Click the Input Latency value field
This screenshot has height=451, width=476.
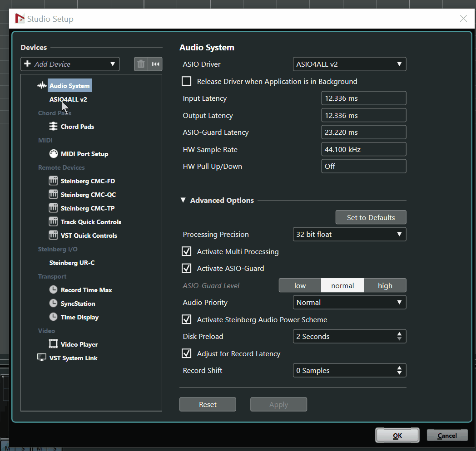coord(364,98)
